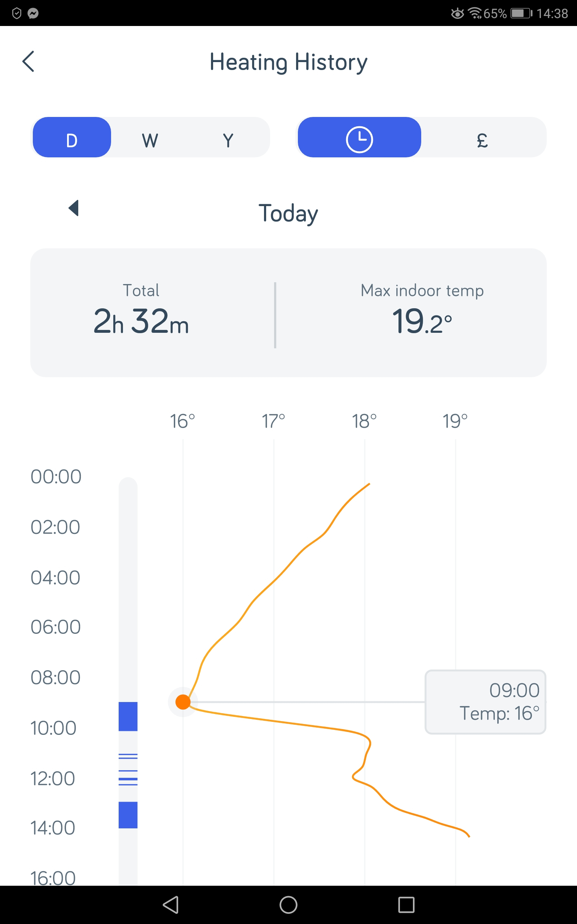Switch to pound cost view
This screenshot has width=577, height=924.
[x=483, y=139]
